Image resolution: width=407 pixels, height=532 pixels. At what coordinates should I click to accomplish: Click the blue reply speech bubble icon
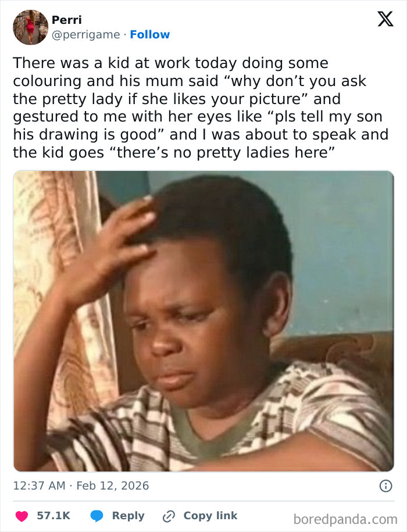tap(97, 516)
